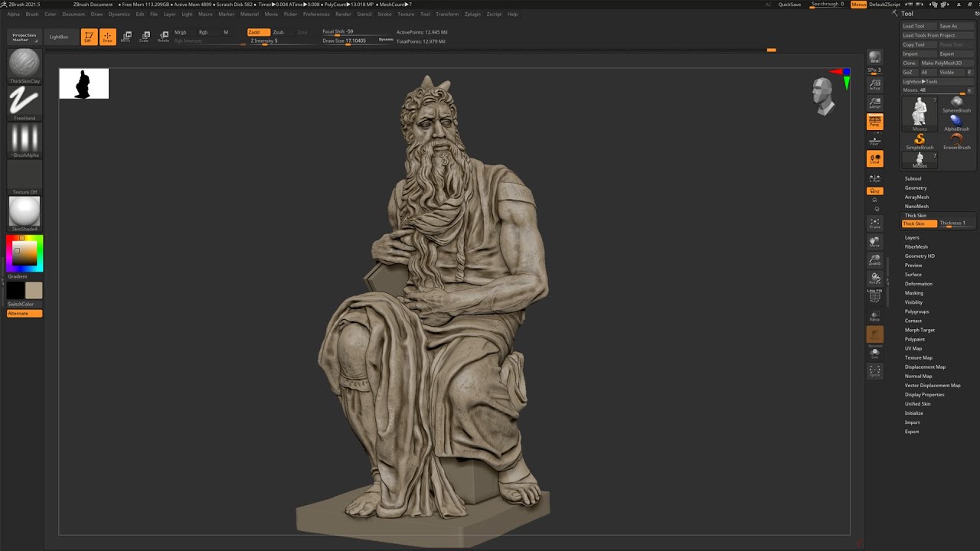Select the SimpleBrush tool
980x551 pixels.
point(920,142)
